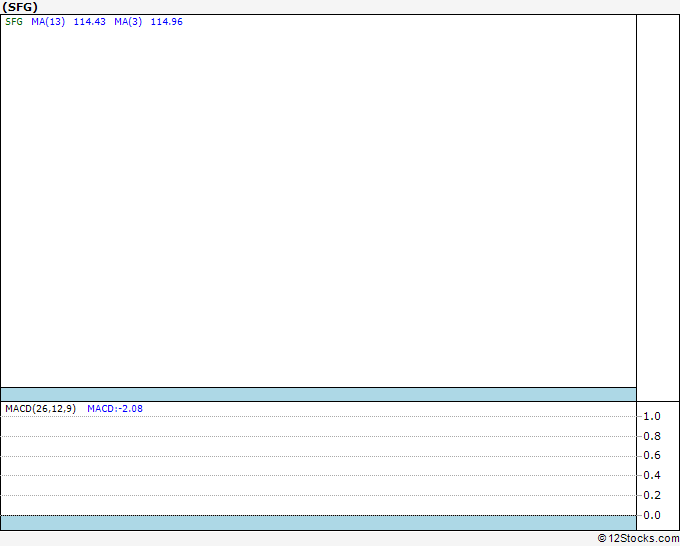
Task: Click the light blue bar under MACD panel
Action: point(318,523)
